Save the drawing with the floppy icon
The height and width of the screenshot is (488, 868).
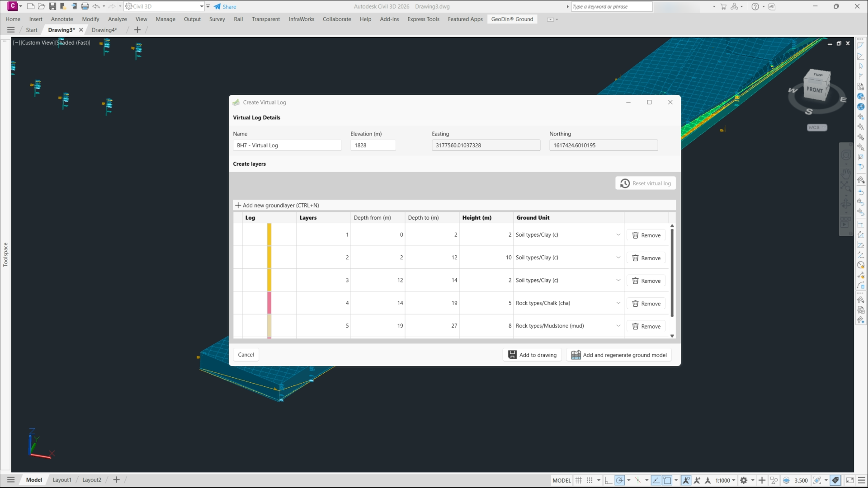(52, 6)
